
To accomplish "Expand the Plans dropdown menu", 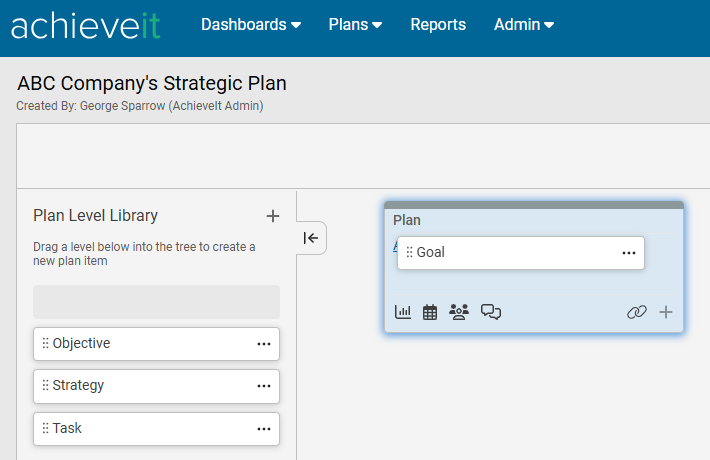I will pos(355,25).
